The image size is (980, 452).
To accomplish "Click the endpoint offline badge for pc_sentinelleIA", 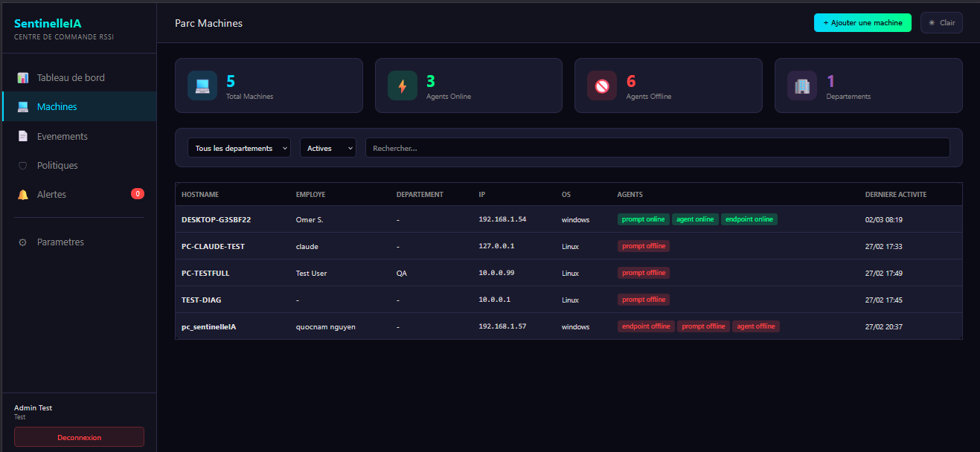I will 646,326.
